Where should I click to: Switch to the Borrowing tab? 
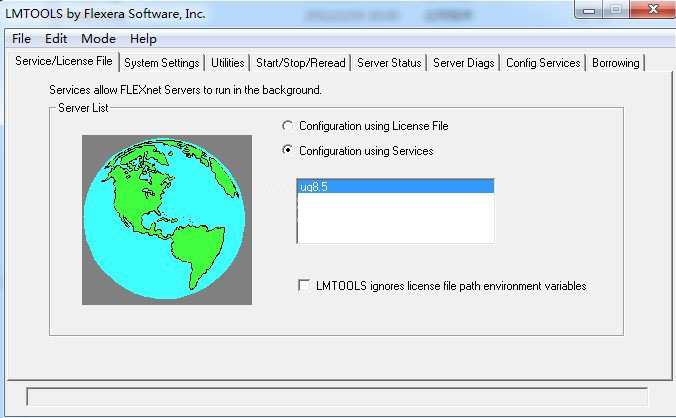tap(615, 63)
